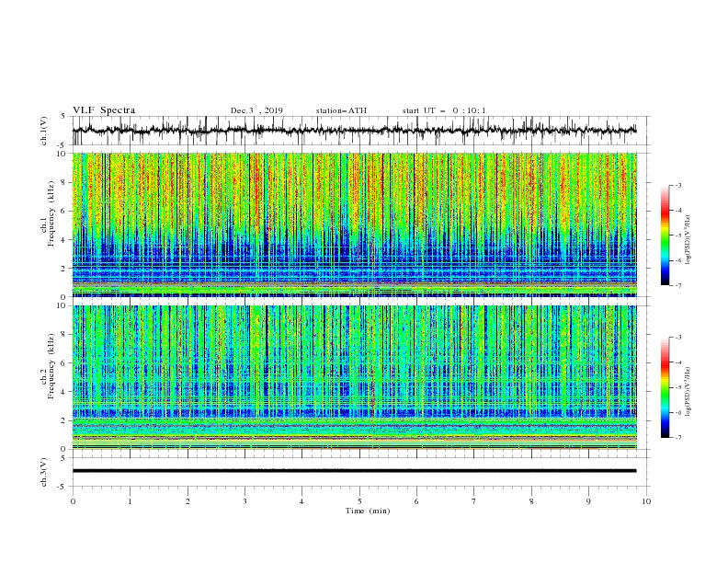Click the ch.1 spectrogram "8" kHz tick label
The width and height of the screenshot is (728, 563).
64,182
